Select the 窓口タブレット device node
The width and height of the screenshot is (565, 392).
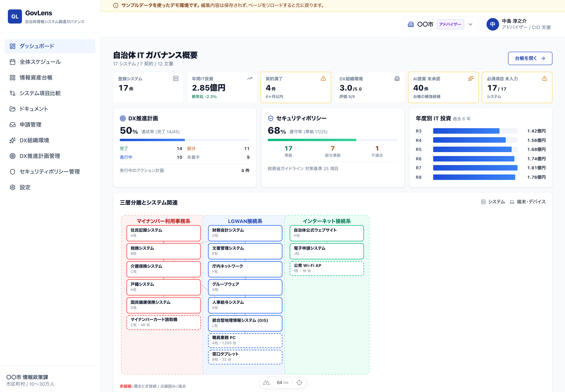(x=245, y=357)
